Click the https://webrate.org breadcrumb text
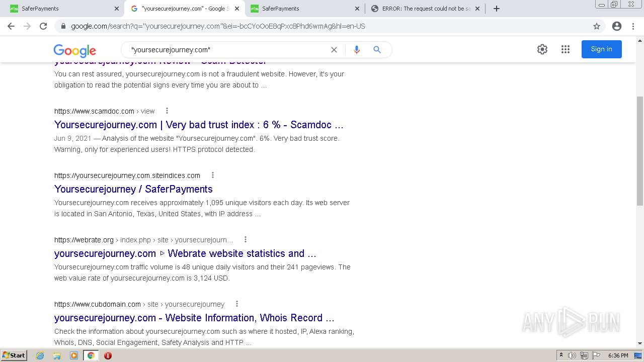This screenshot has width=644, height=362. pos(84,240)
